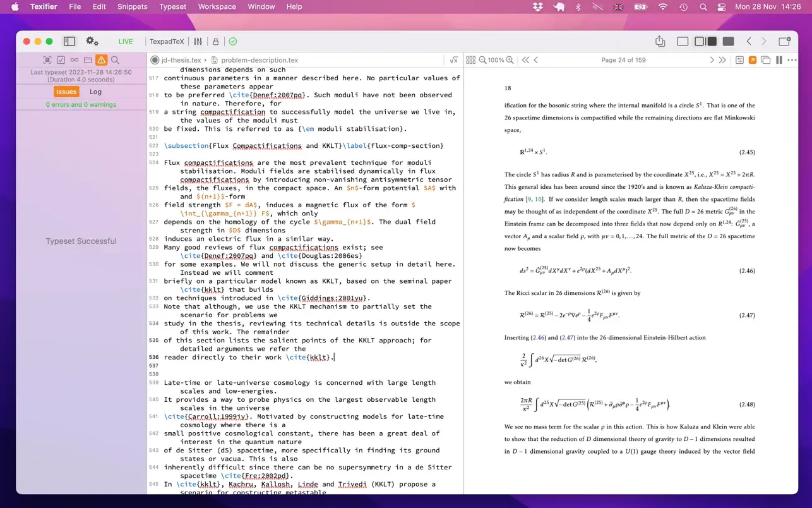Navigate back with the left chevron
Image resolution: width=812 pixels, height=508 pixels.
click(x=749, y=41)
